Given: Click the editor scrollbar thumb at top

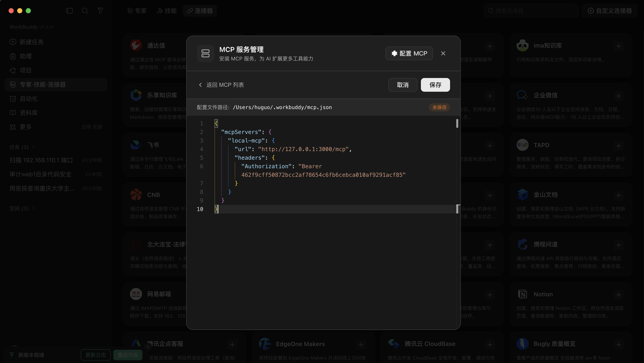Looking at the screenshot, I should pos(457,123).
